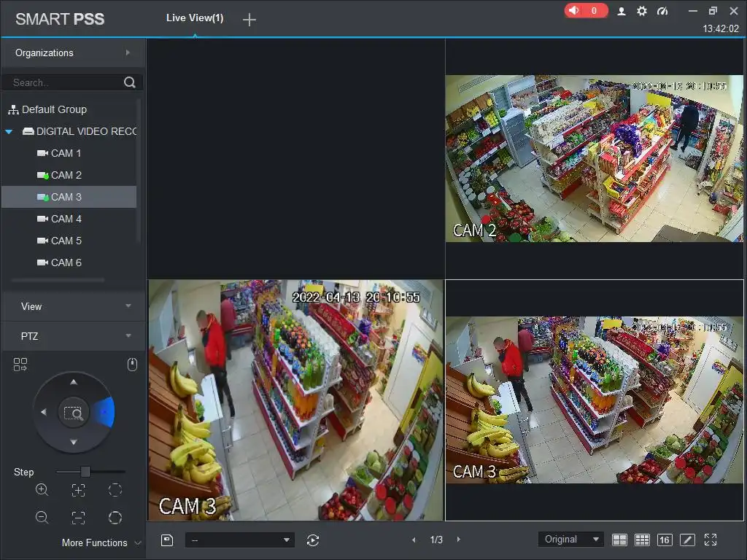Add a new tab with plus icon

(x=249, y=20)
